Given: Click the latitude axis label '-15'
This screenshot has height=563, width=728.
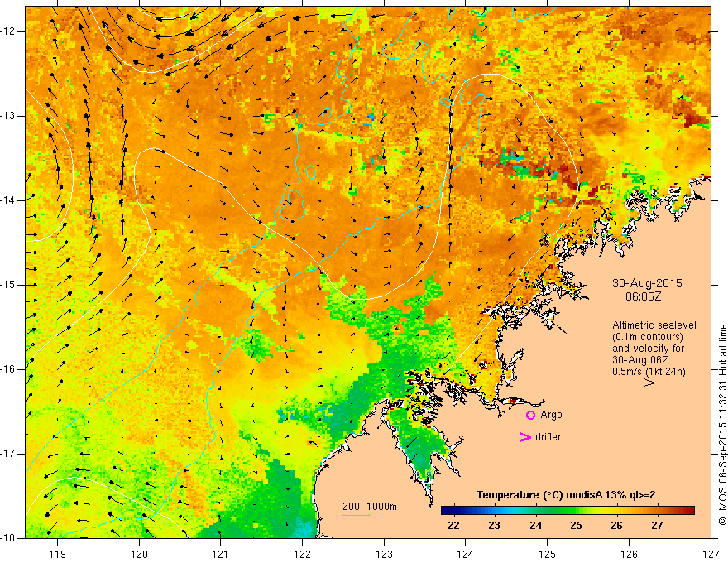Looking at the screenshot, I should click(9, 285).
